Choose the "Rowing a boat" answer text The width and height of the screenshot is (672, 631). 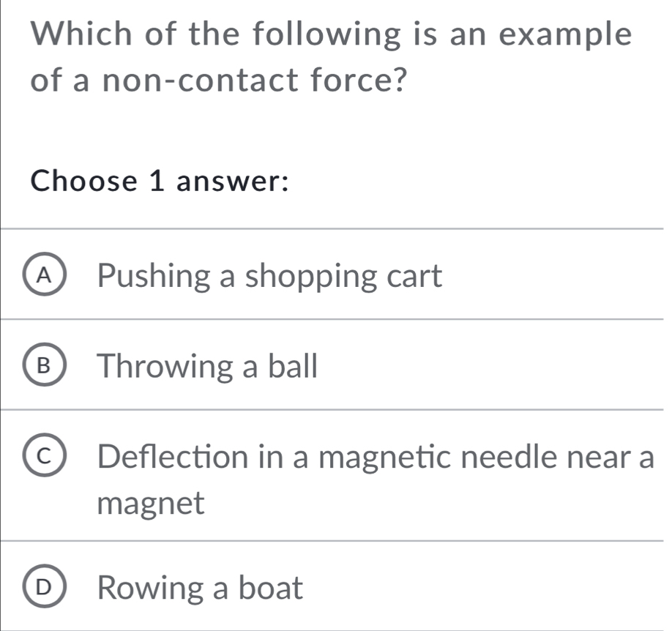200,587
